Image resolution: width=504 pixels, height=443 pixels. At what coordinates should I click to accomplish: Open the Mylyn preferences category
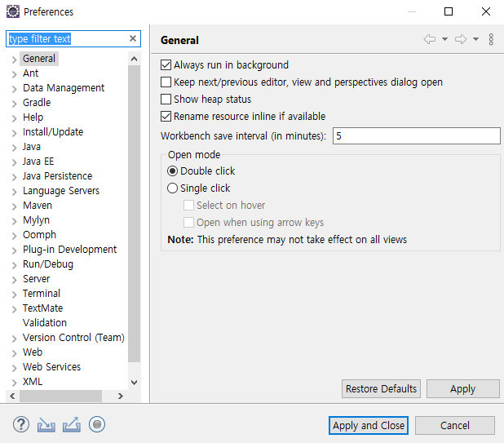(x=37, y=220)
